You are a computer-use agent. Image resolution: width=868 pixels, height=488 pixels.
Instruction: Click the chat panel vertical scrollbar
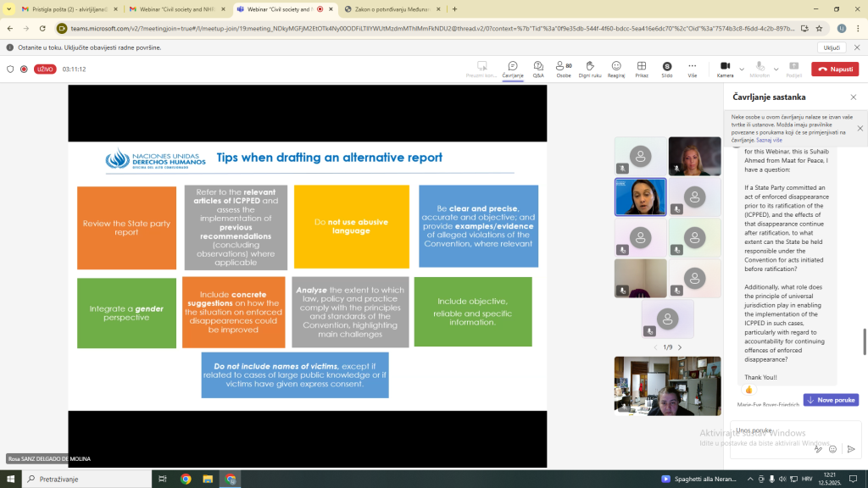[x=865, y=341]
